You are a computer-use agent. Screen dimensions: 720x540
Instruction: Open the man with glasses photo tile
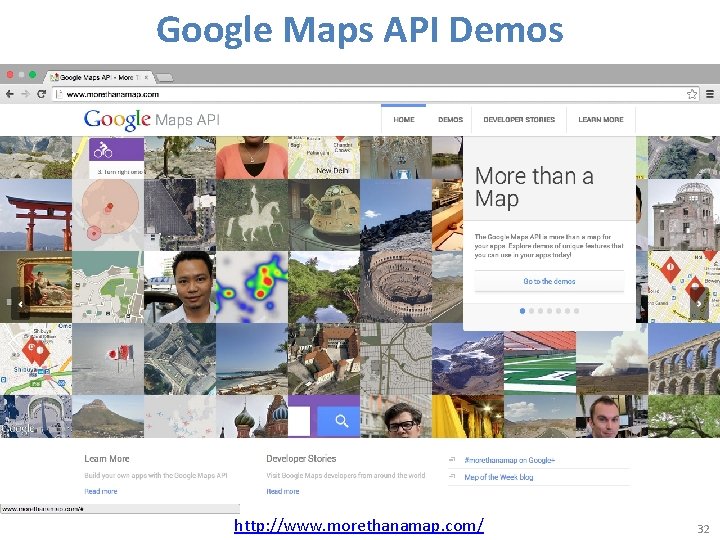[396, 416]
